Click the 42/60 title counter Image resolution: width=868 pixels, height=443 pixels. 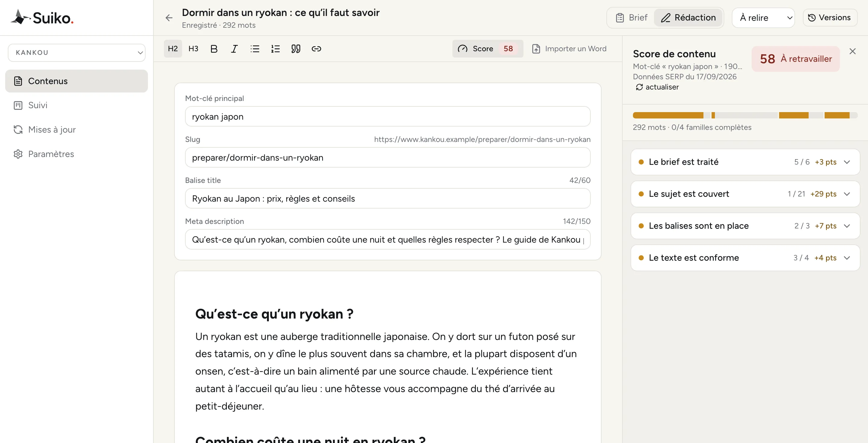(x=580, y=180)
